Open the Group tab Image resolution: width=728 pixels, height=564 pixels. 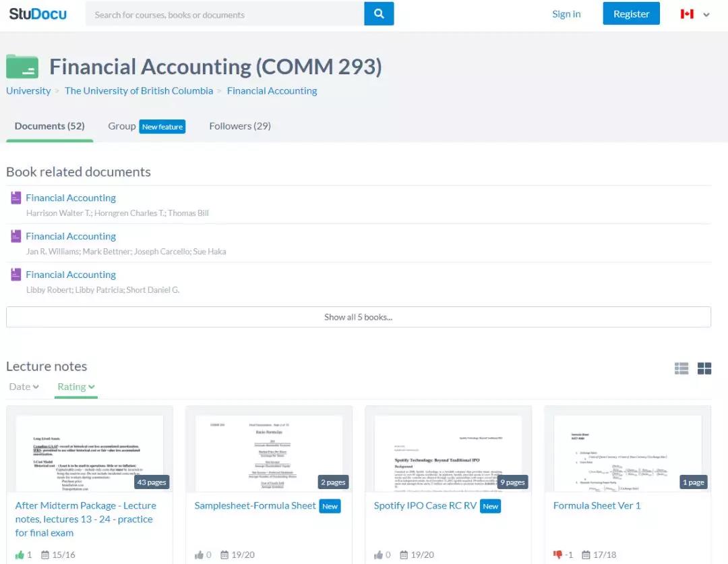pyautogui.click(x=121, y=126)
